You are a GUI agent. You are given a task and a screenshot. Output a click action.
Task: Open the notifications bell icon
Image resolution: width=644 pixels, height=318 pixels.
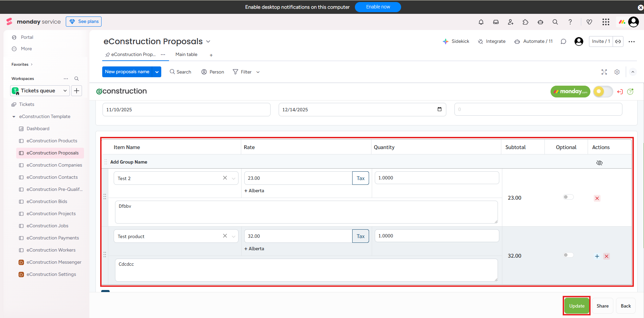click(x=481, y=22)
